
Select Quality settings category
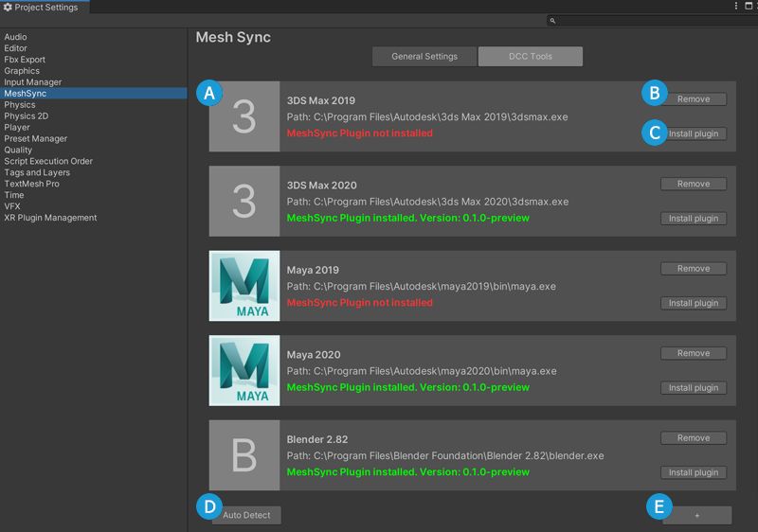pyautogui.click(x=93, y=151)
